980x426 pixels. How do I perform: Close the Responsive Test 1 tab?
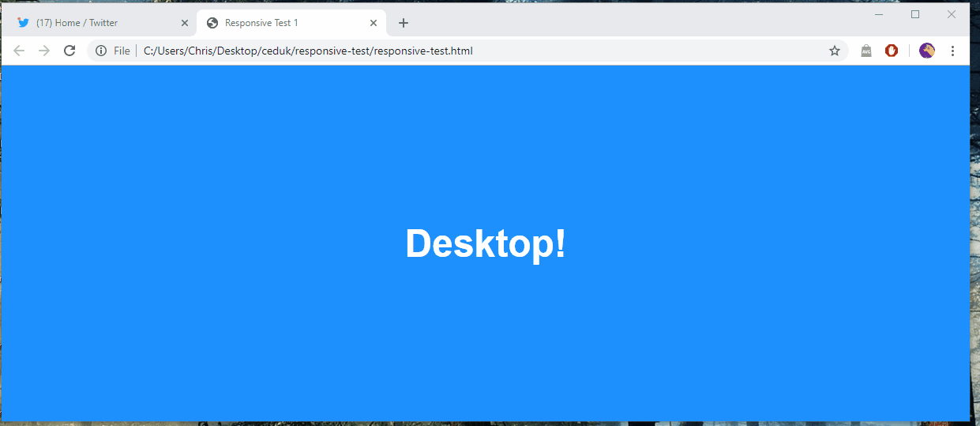(x=374, y=23)
